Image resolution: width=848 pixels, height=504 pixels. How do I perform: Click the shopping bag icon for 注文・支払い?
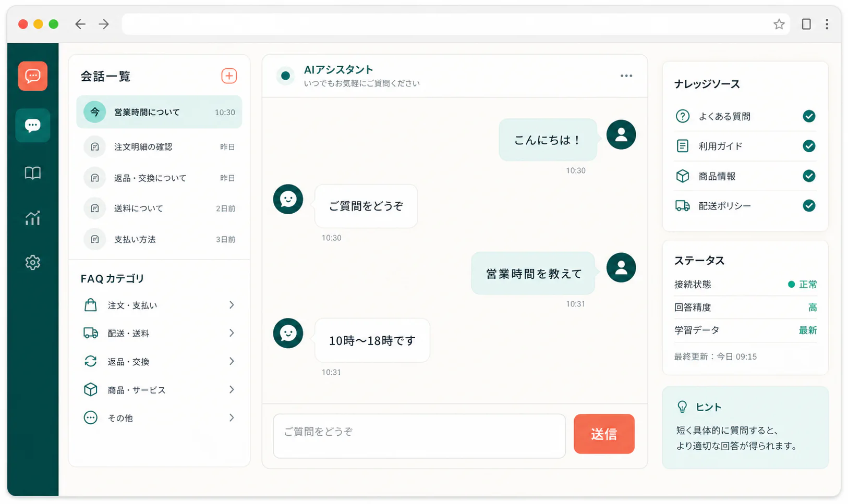pyautogui.click(x=91, y=305)
